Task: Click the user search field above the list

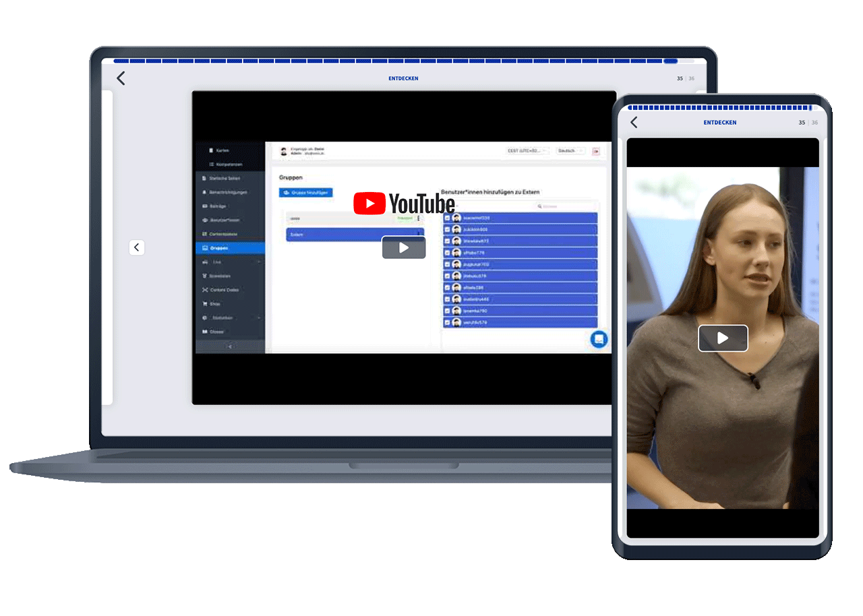Action: point(565,206)
